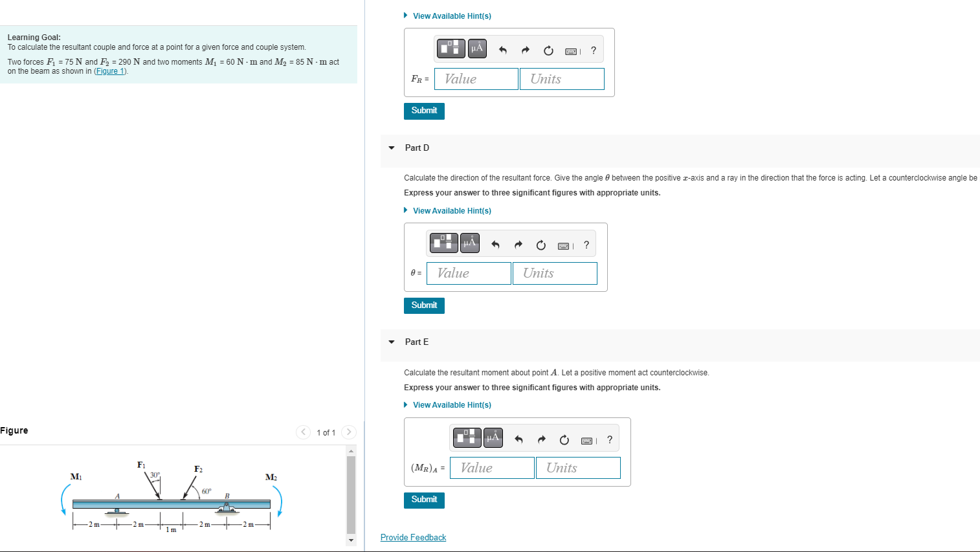
Task: Undo the last entry in the θ answer box
Action: point(495,244)
